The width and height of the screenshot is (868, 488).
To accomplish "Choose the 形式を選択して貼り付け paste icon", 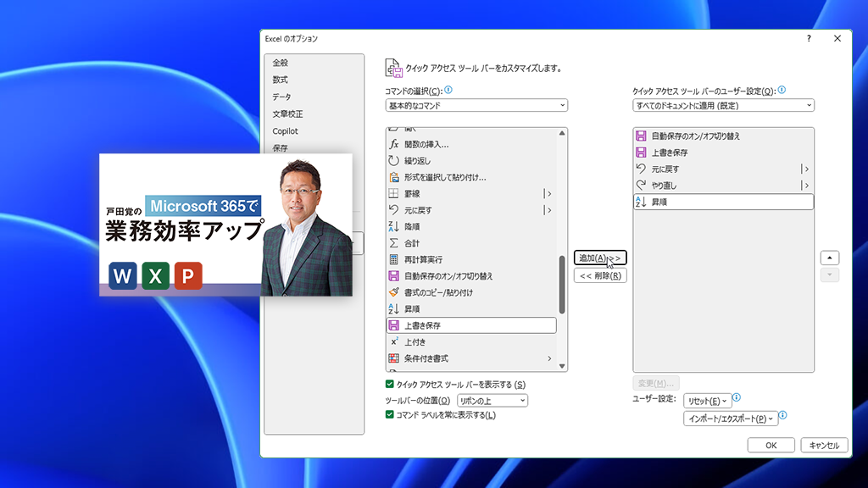I will (x=393, y=177).
